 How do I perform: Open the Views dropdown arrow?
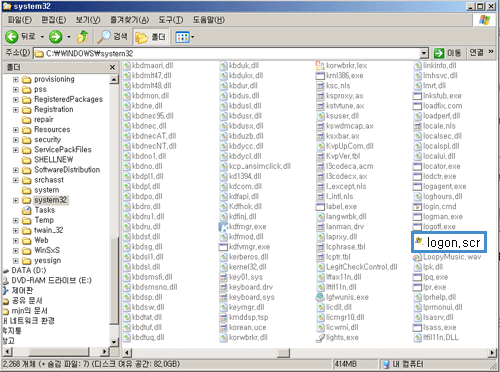click(x=192, y=37)
